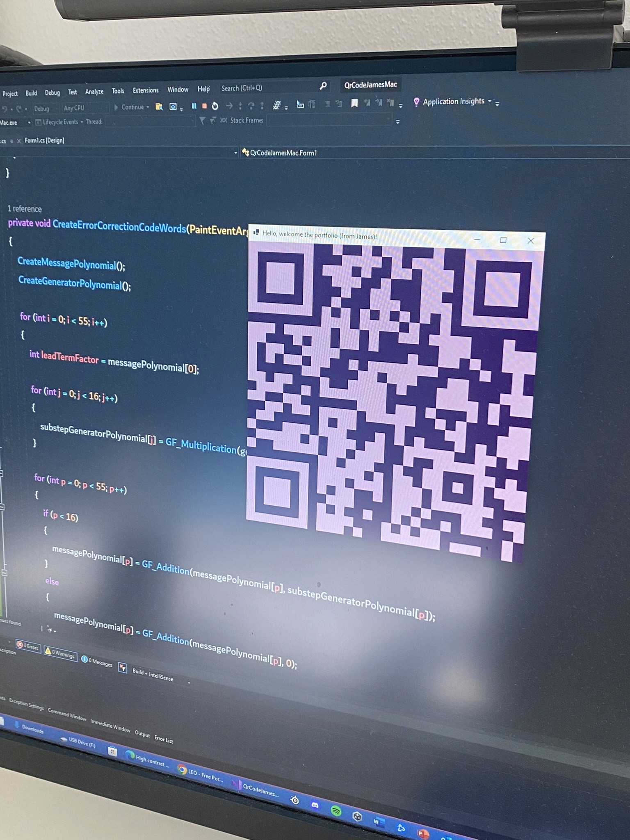Screen dimensions: 630x840
Task: Open the Help menu
Action: [x=203, y=89]
